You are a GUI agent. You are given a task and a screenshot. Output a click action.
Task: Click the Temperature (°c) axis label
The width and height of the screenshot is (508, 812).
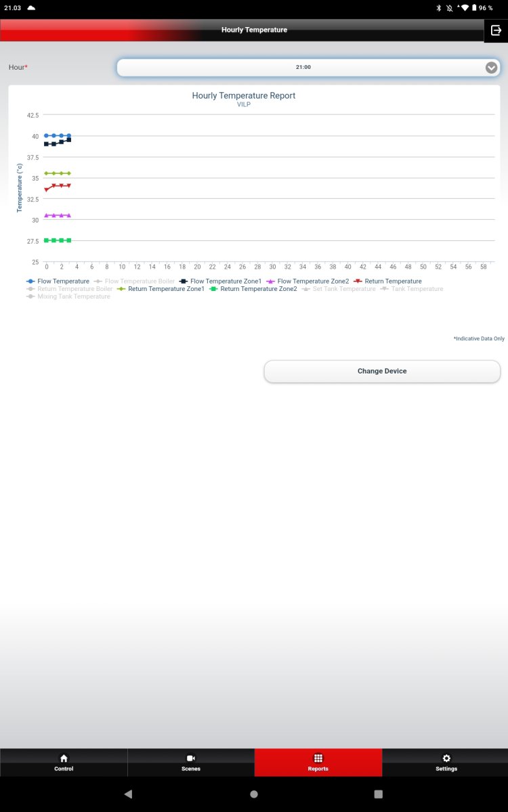20,188
